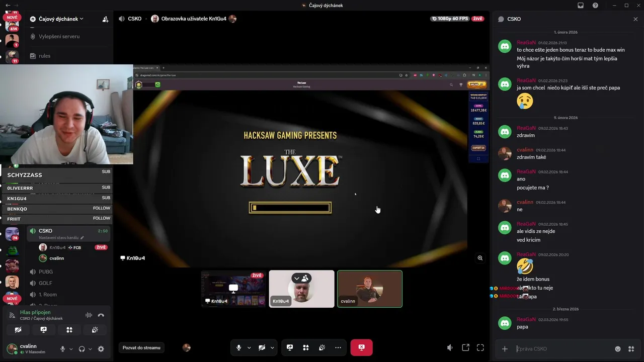Click the NOVÉ new mentions pill at bottom
Viewport: 644px width, 362px height.
coord(12,299)
